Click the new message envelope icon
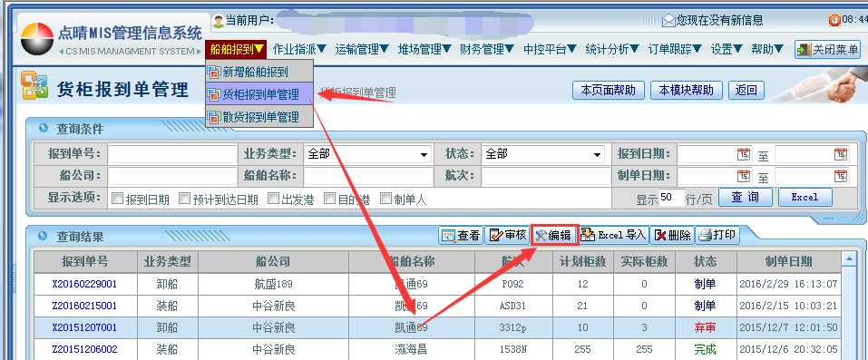The image size is (868, 360). pos(668,21)
